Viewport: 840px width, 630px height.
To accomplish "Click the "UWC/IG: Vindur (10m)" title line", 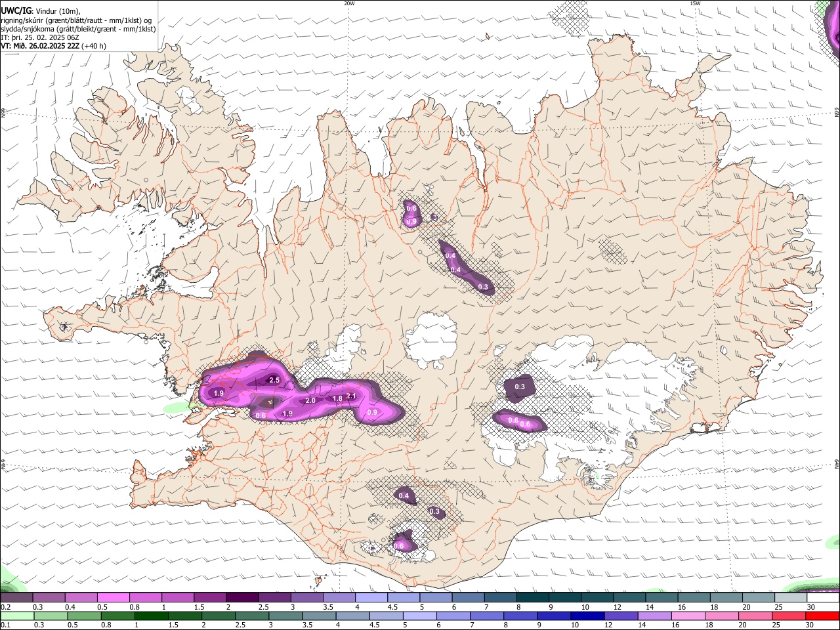I will point(41,10).
